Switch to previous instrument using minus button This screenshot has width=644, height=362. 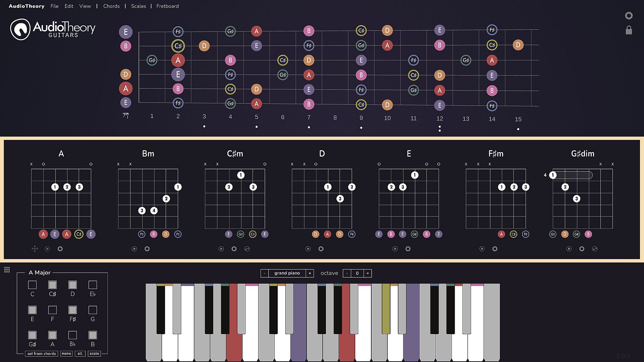tap(265, 273)
